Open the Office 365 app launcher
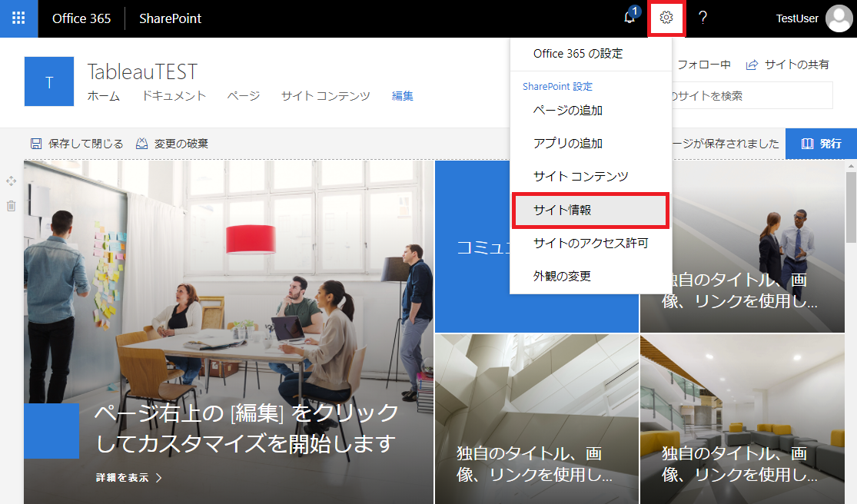The width and height of the screenshot is (857, 504). (x=18, y=18)
